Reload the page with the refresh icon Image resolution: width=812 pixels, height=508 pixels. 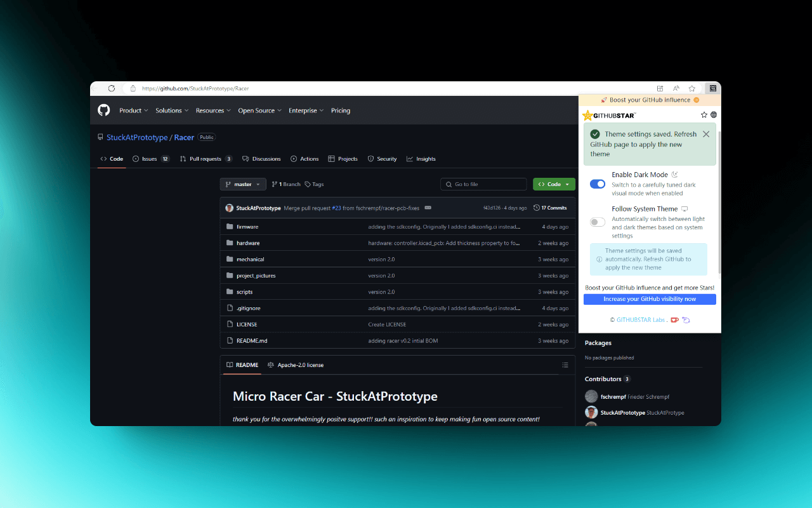[x=112, y=88]
